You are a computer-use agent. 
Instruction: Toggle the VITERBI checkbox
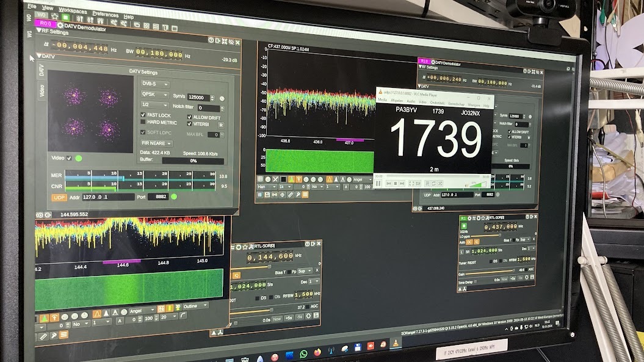(x=189, y=124)
